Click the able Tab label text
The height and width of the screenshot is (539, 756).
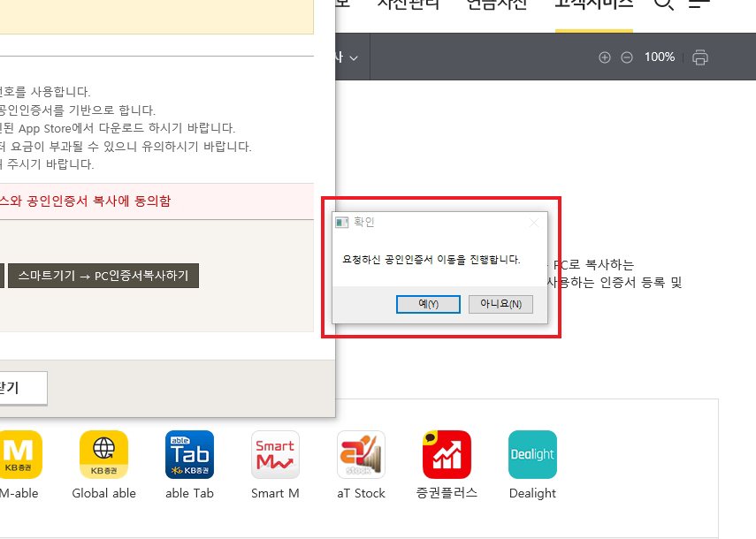tap(189, 493)
